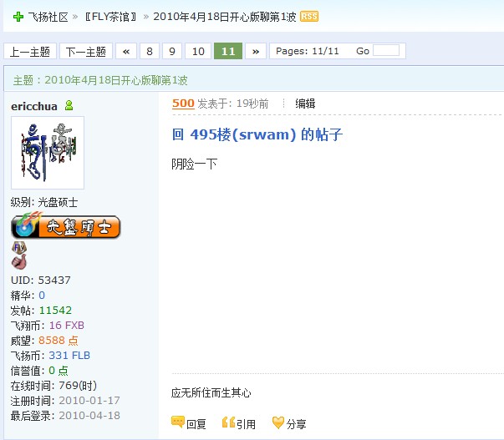Click the thumbs-up medal icon
The image size is (504, 440).
click(x=19, y=262)
